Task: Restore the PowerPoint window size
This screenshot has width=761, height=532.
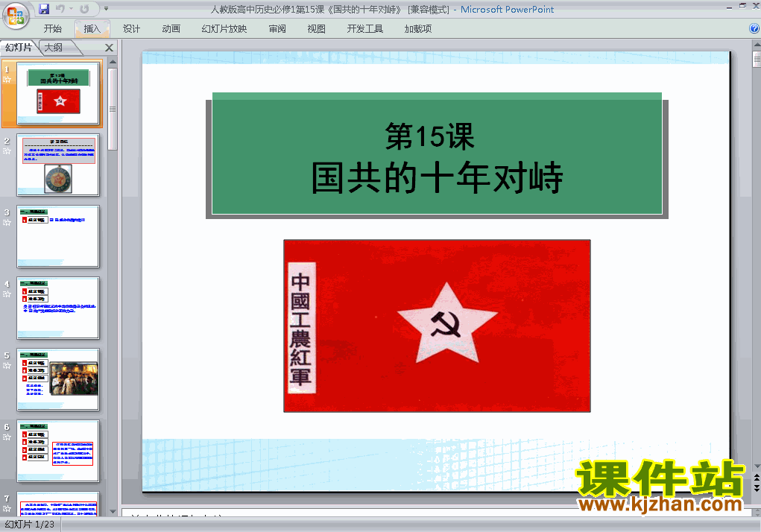Action: (x=742, y=6)
